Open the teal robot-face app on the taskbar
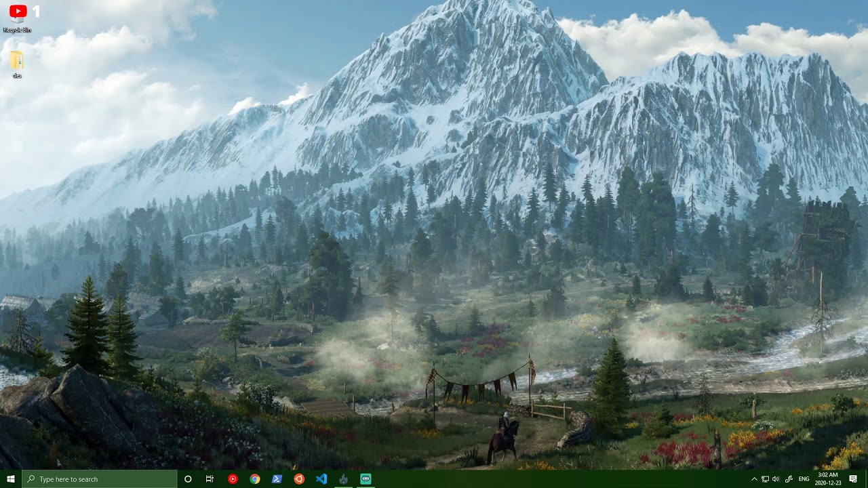This screenshot has width=868, height=488. 366,479
